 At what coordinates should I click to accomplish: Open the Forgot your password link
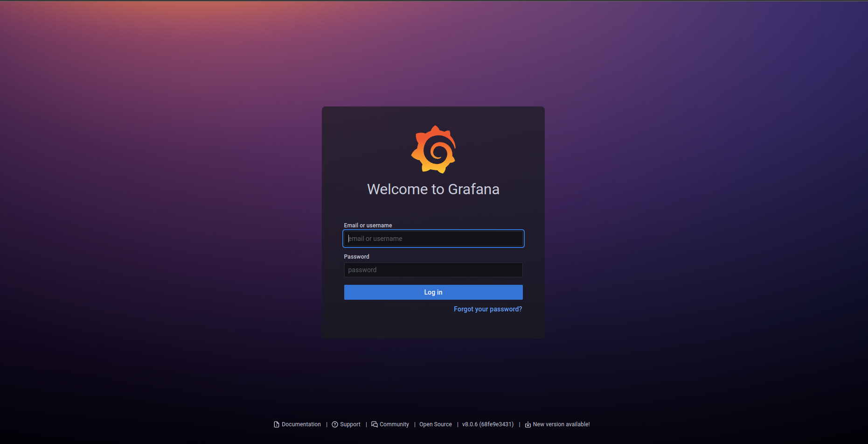pos(487,309)
